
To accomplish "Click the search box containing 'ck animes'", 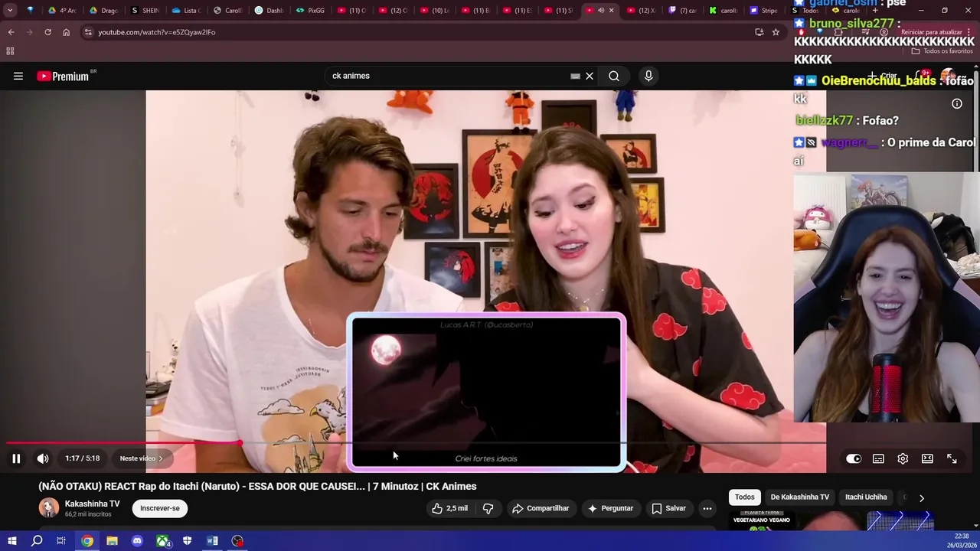I will point(448,76).
